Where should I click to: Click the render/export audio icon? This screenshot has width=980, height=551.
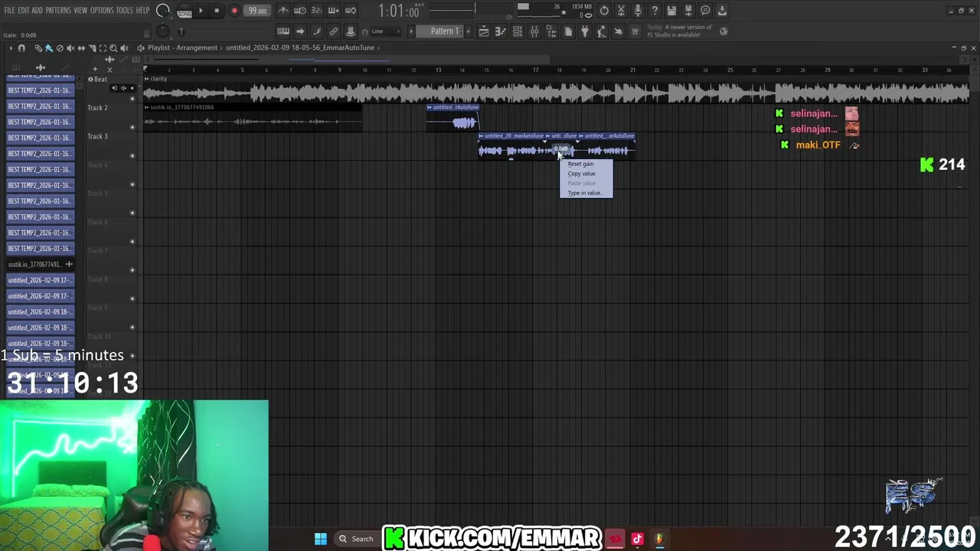coord(688,11)
